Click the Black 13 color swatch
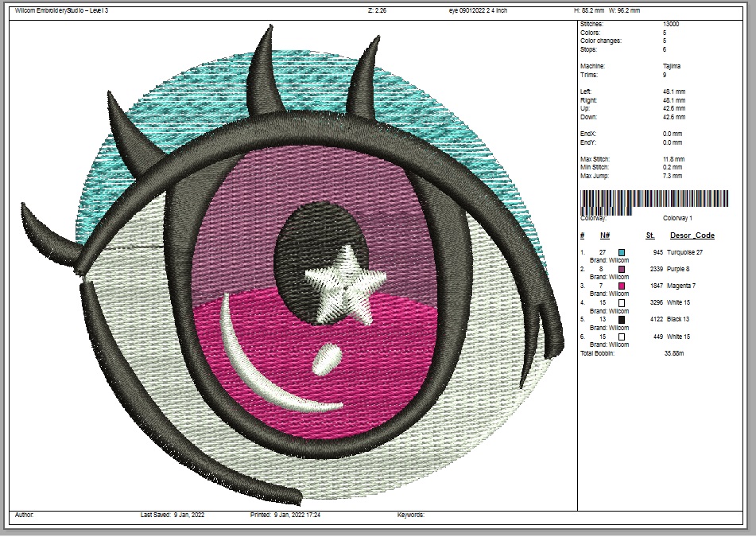This screenshot has height=537, width=756. pos(622,320)
